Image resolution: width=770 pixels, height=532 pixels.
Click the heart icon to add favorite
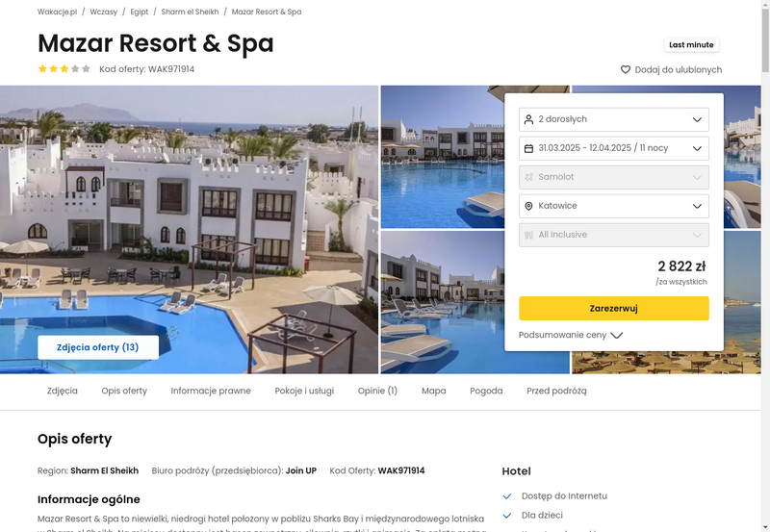(x=625, y=69)
